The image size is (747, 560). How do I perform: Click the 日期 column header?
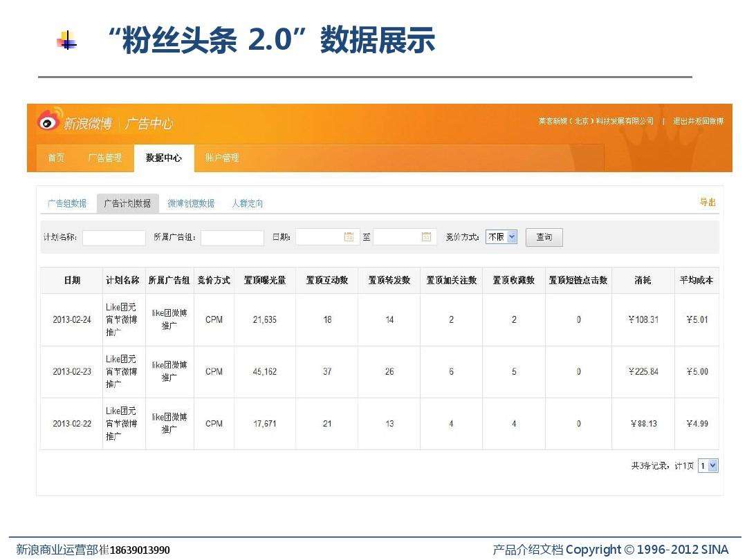(72, 280)
